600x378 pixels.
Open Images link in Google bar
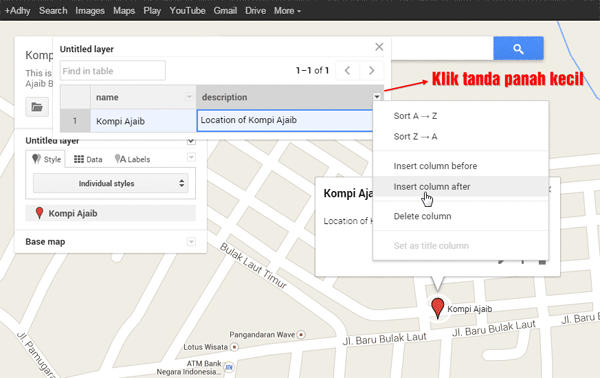(90, 10)
